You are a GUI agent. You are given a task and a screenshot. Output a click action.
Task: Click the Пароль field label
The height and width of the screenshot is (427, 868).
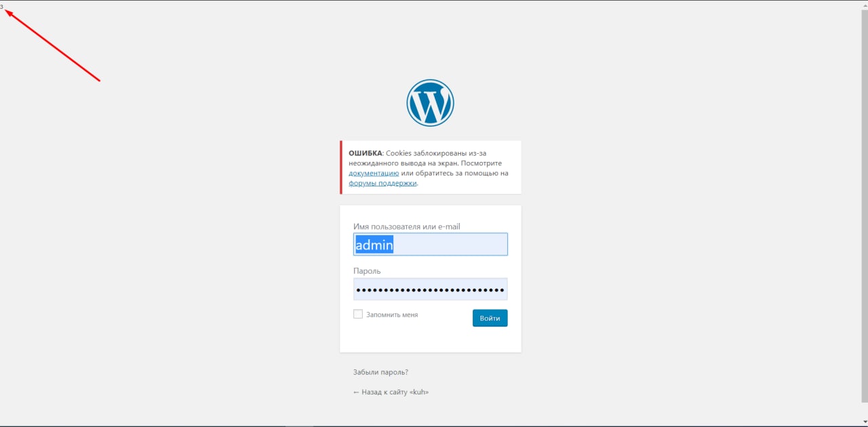367,271
